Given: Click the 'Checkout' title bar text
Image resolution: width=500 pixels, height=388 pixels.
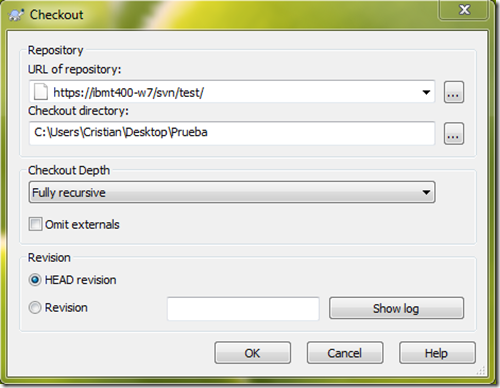Looking at the screenshot, I should [57, 15].
